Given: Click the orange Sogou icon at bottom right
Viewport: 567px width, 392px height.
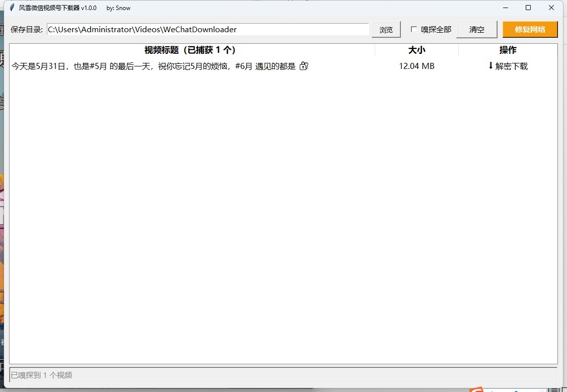Looking at the screenshot, I should (476, 389).
